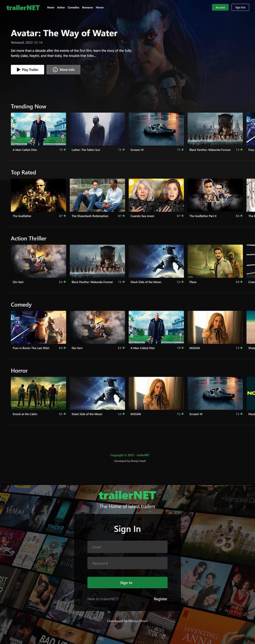Open Black Panther thumbnail in Trending Now
The width and height of the screenshot is (255, 644).
point(215,129)
